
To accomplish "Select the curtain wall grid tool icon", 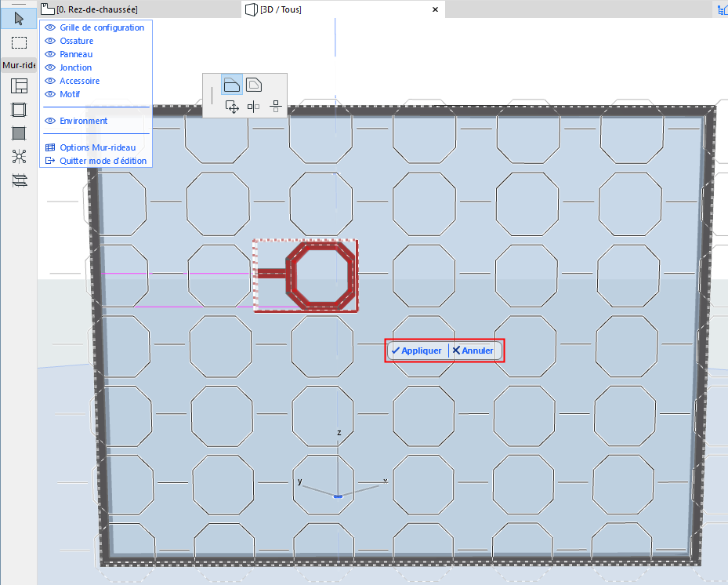I will point(19,86).
